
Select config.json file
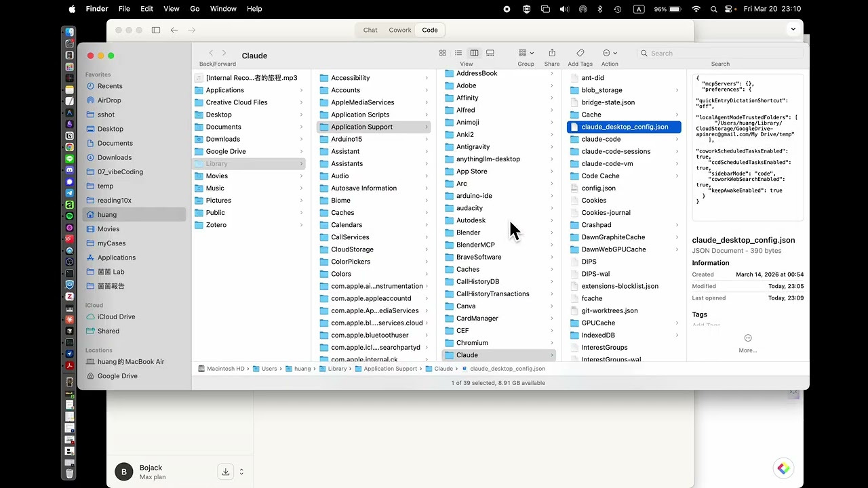tap(598, 188)
